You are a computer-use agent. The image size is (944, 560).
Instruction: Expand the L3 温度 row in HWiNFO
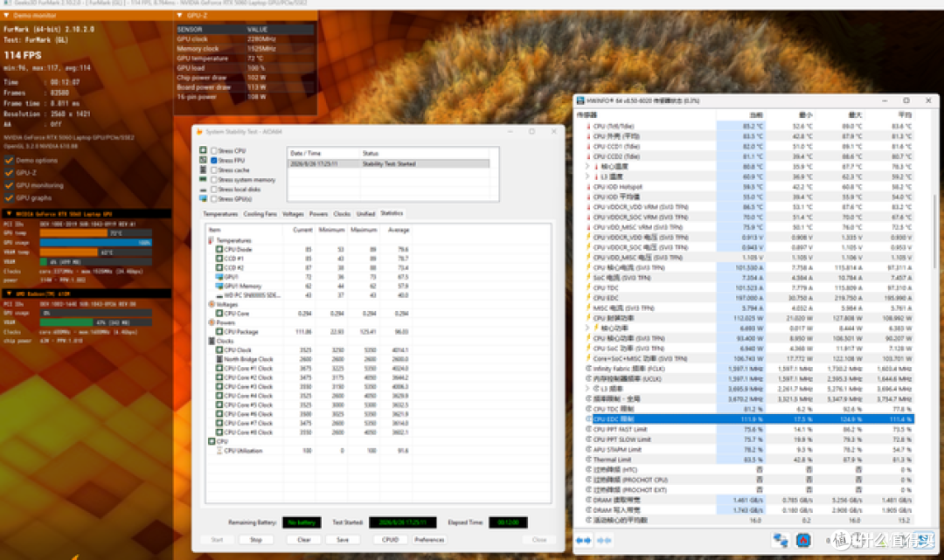(x=587, y=176)
